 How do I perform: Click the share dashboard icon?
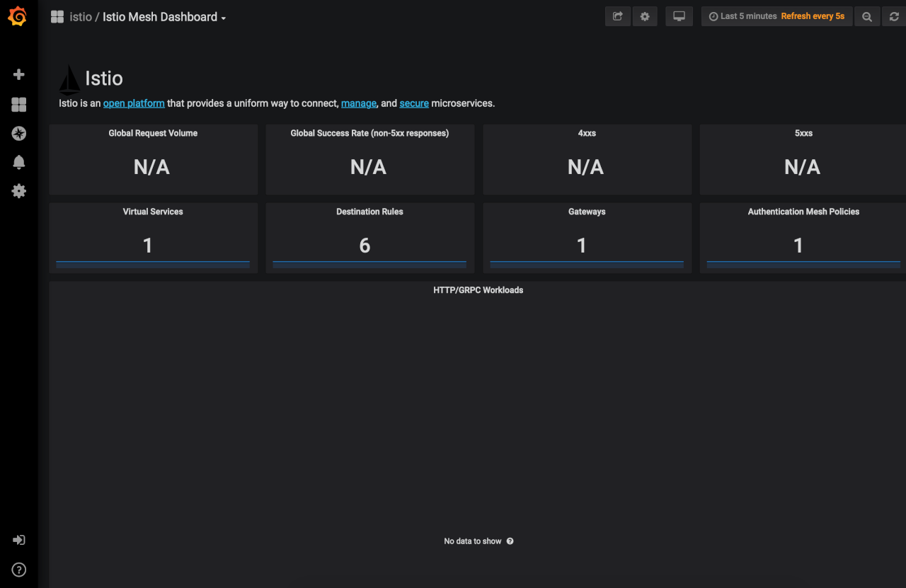617,16
